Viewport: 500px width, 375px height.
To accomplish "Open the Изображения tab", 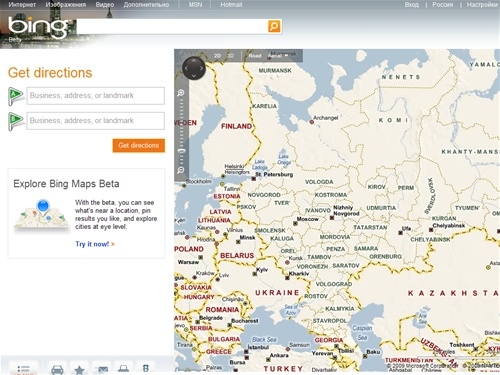I will (x=66, y=5).
